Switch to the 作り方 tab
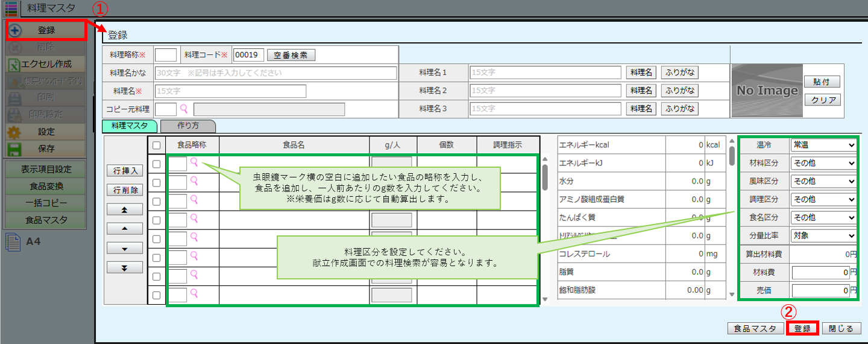Screen dimensions: 868x344 (x=188, y=126)
